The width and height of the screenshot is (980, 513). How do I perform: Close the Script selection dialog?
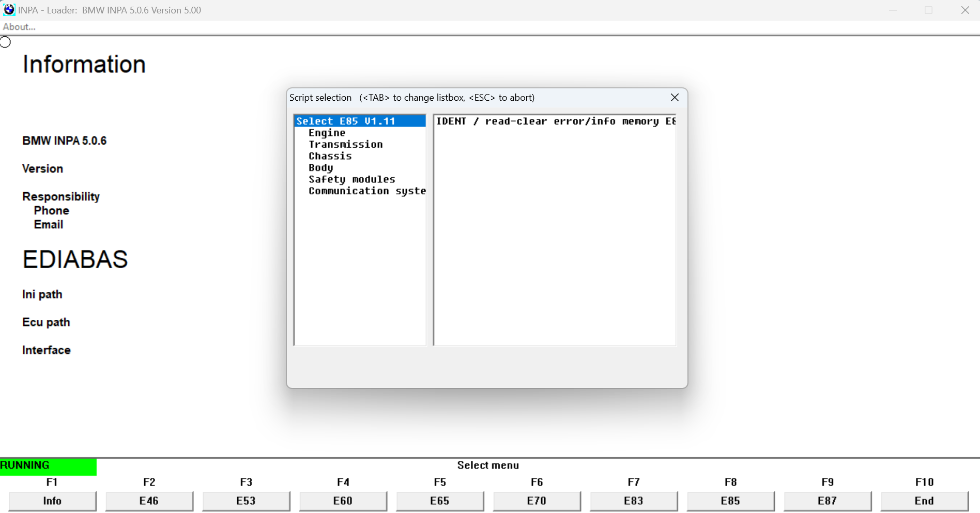[675, 98]
